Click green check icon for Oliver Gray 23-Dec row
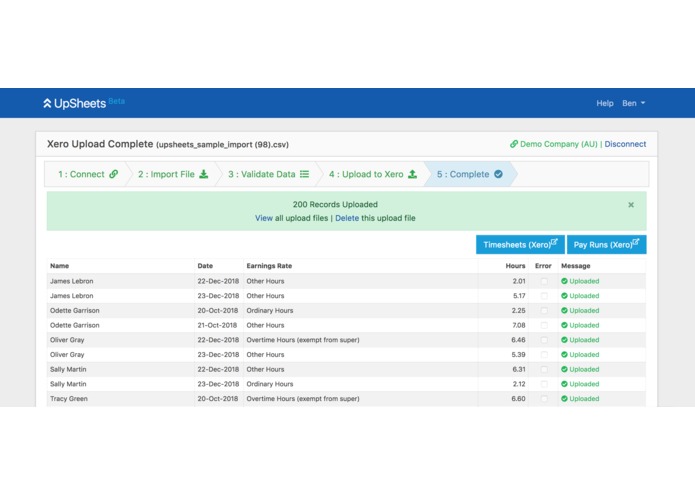Screen dimensions: 695x494 pyautogui.click(x=564, y=354)
